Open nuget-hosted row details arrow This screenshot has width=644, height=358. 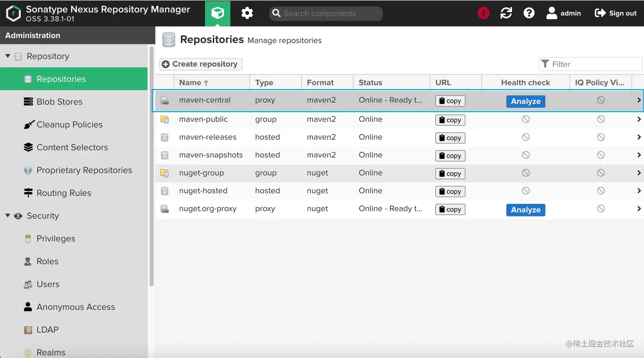638,191
